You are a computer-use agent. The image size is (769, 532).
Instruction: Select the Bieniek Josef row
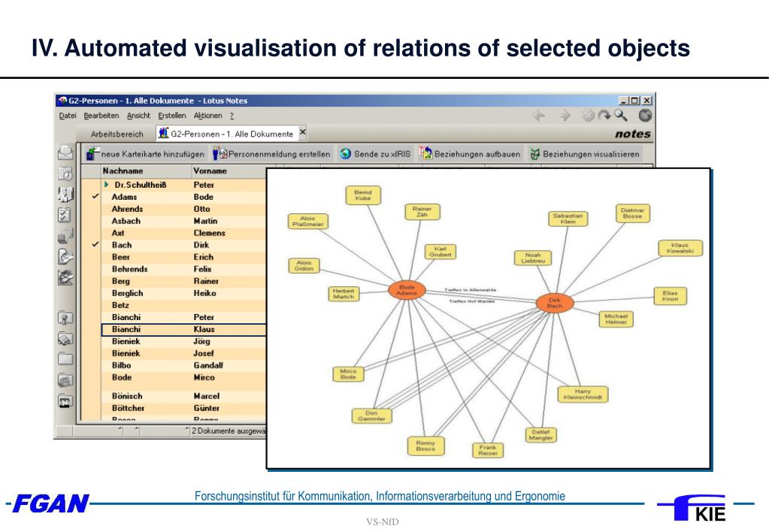pyautogui.click(x=183, y=353)
